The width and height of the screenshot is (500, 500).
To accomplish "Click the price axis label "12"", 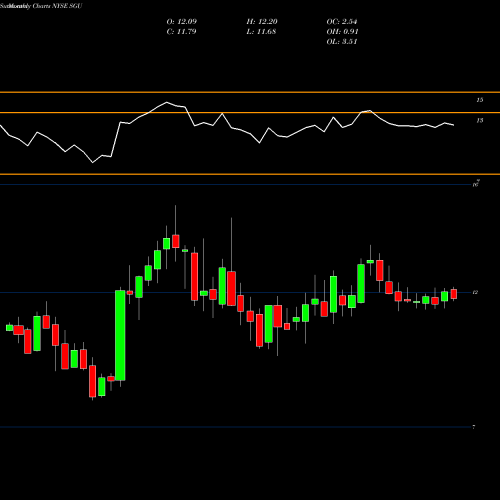I will [x=475, y=292].
